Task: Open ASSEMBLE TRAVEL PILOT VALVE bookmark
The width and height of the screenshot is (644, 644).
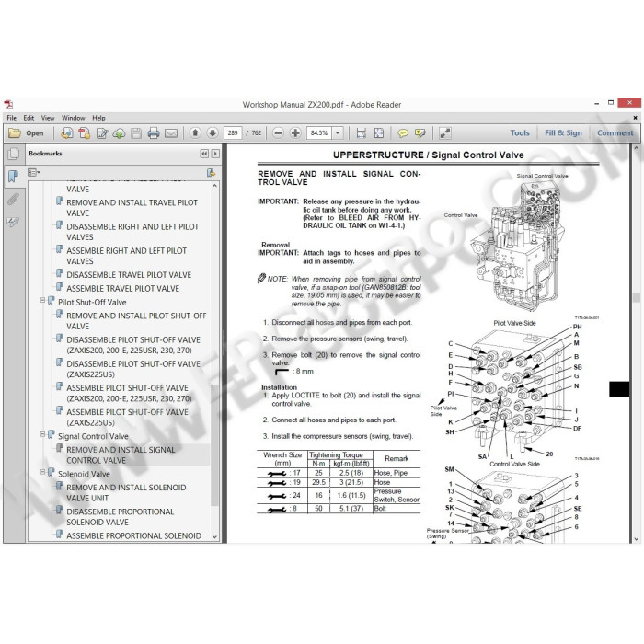Action: (122, 289)
